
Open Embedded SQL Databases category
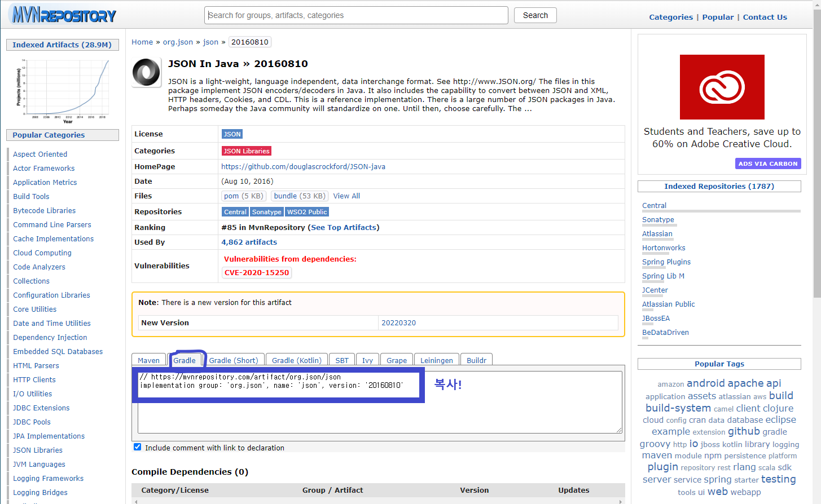58,351
